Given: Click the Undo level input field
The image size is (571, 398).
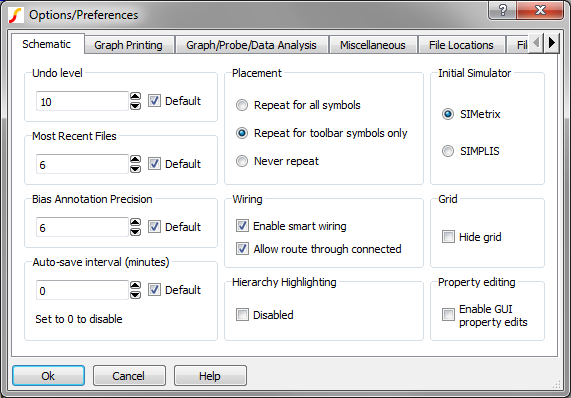Looking at the screenshot, I should point(82,101).
